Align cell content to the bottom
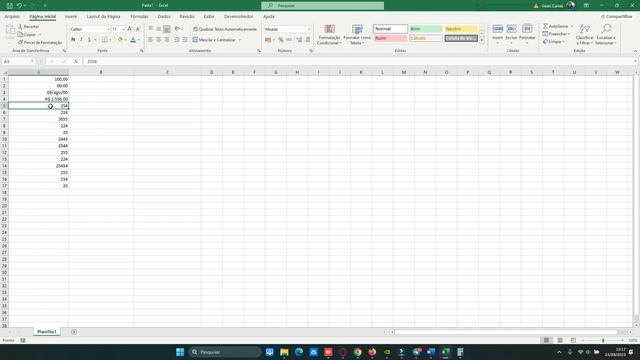The width and height of the screenshot is (640, 360). [x=167, y=29]
